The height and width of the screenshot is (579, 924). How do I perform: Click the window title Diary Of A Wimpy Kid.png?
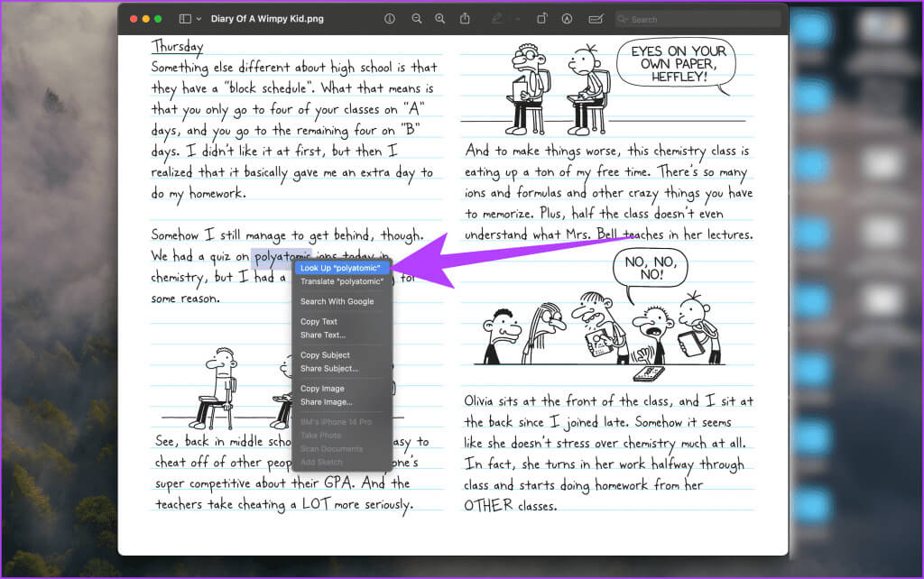[x=267, y=19]
